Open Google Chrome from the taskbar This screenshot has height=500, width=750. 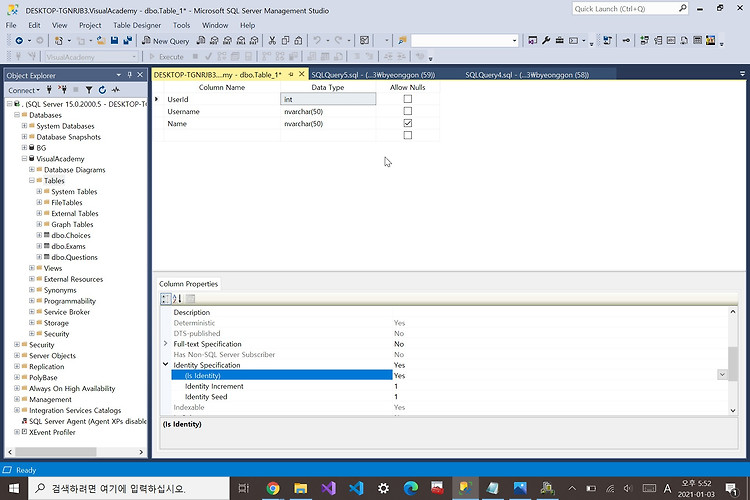pos(273,488)
